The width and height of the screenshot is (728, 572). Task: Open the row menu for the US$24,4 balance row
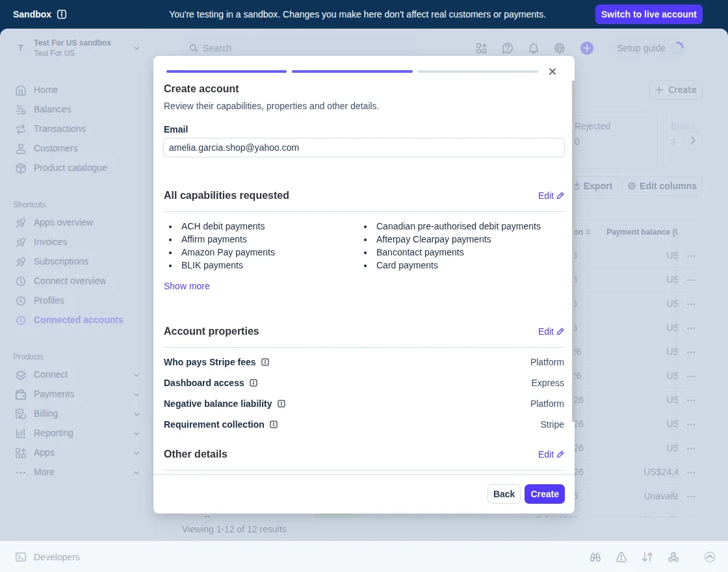(x=691, y=472)
